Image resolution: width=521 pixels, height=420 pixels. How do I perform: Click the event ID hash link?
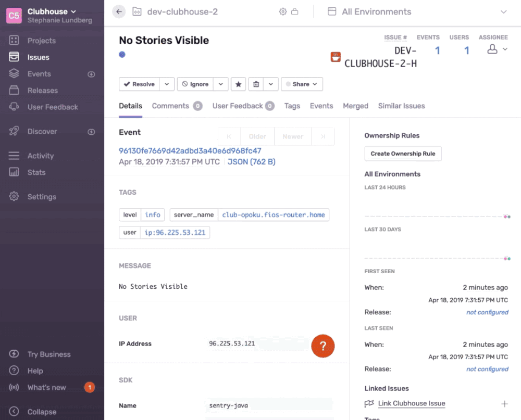(190, 151)
